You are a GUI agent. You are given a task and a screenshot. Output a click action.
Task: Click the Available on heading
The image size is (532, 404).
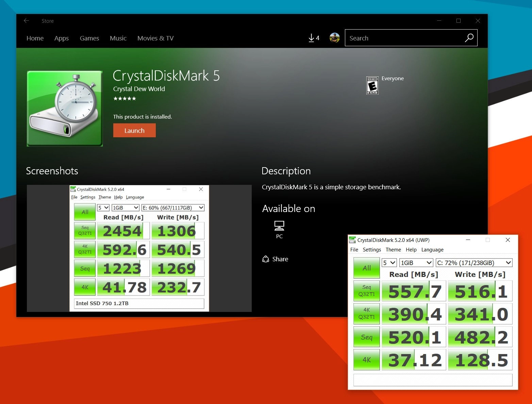[288, 209]
